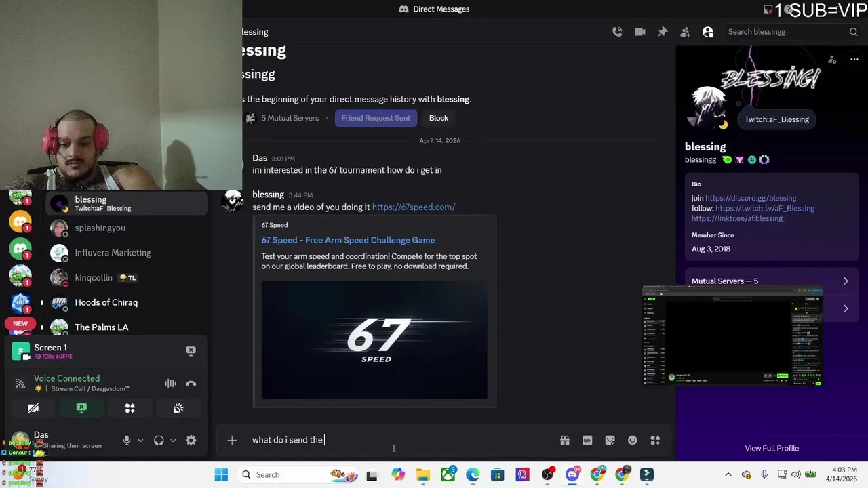Expand the row below Mutual Servers chevron
This screenshot has width=868, height=488.
pyautogui.click(x=846, y=308)
